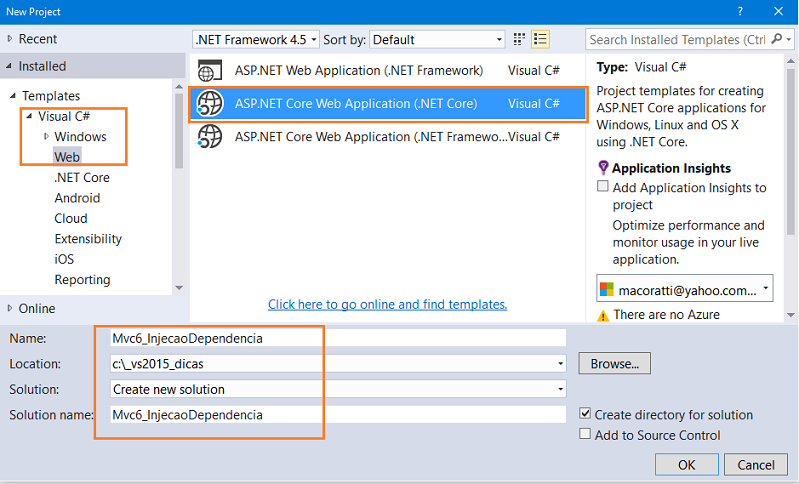This screenshot has width=799, height=484.
Task: Click the ASP.NET Core Web Application (.NET Core) name
Action: [356, 103]
